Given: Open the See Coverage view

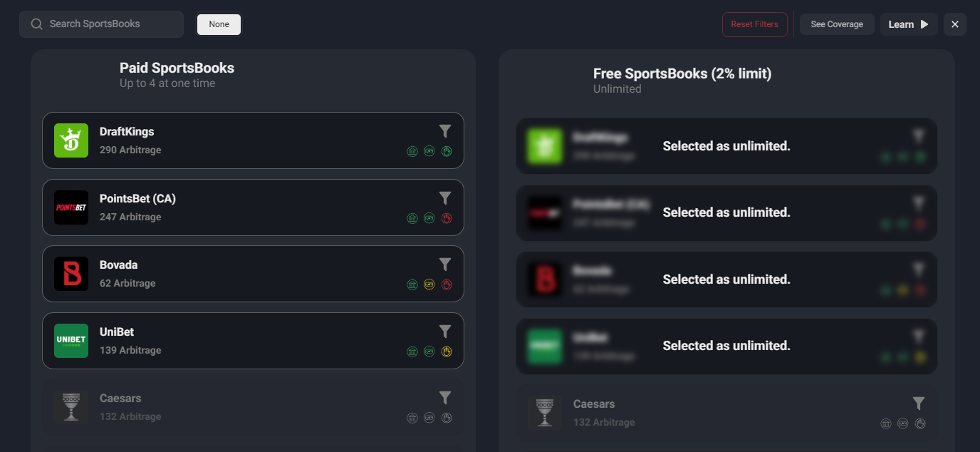Looking at the screenshot, I should 837,24.
